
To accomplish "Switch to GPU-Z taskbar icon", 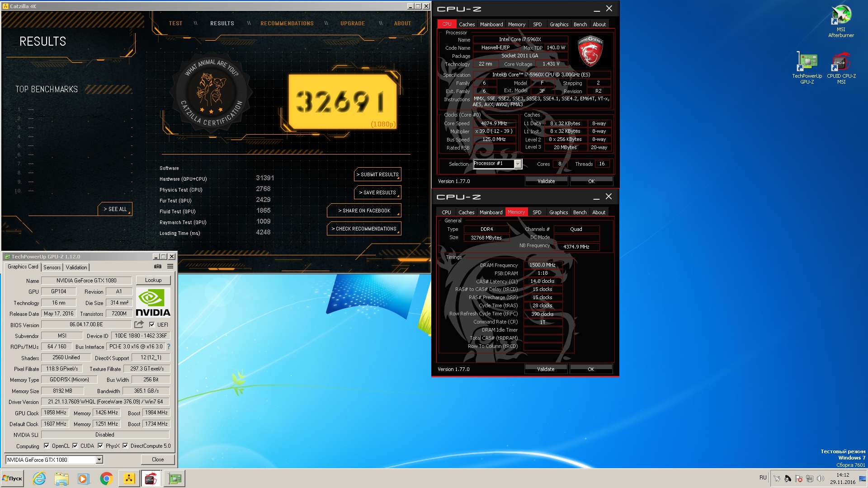I will tap(175, 479).
